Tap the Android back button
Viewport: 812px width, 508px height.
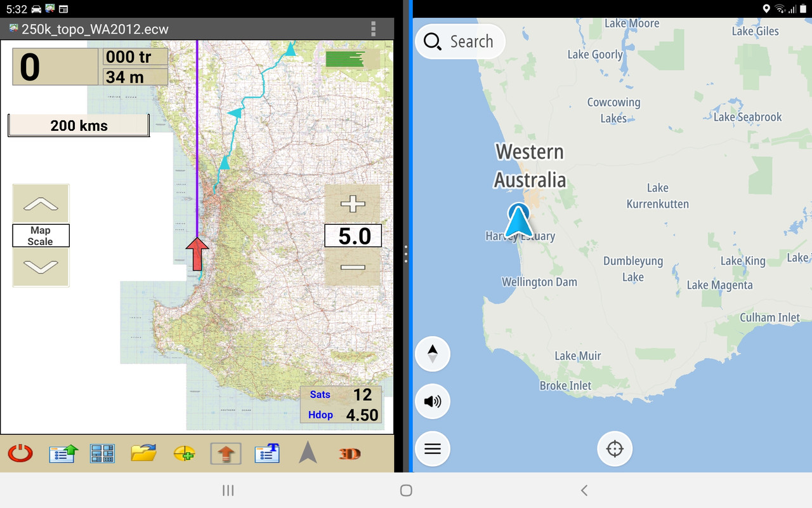[x=584, y=490]
